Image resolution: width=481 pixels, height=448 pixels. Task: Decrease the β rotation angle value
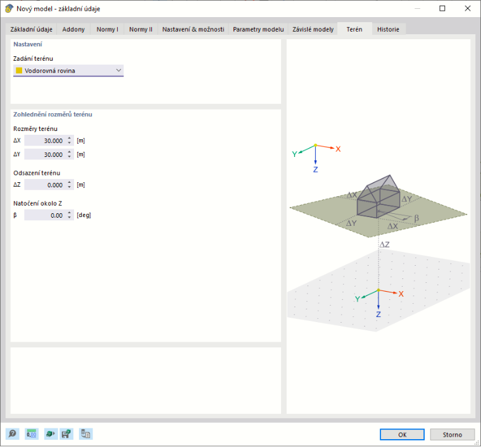(x=70, y=218)
